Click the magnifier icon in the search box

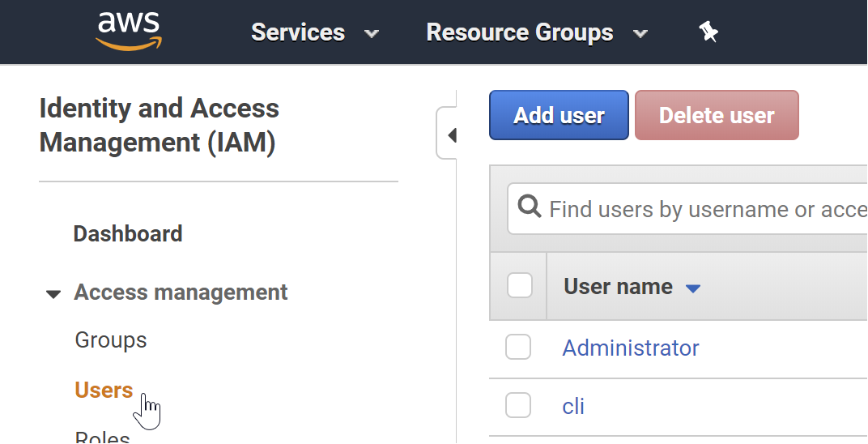click(530, 208)
